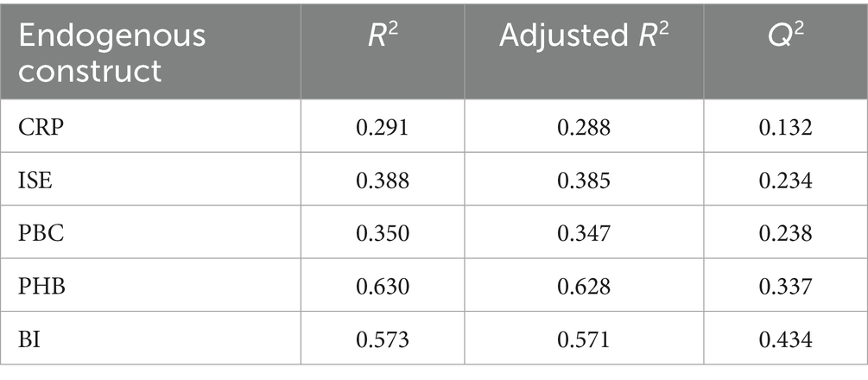
Task: Click the Adjusted R² column header
Action: [x=584, y=36]
